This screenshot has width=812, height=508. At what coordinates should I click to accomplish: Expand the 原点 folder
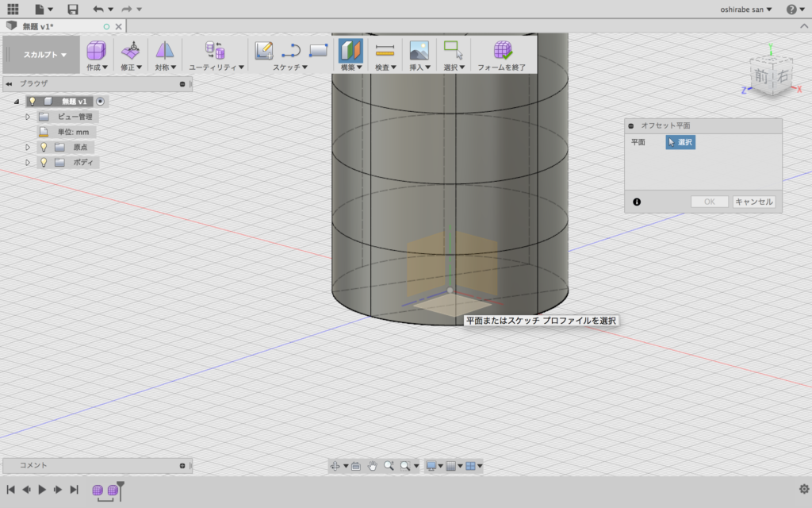(28, 147)
